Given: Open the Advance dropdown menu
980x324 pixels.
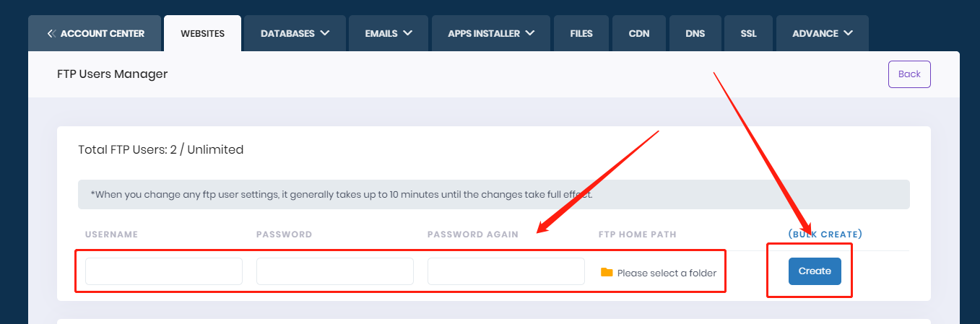Looking at the screenshot, I should pyautogui.click(x=822, y=33).
